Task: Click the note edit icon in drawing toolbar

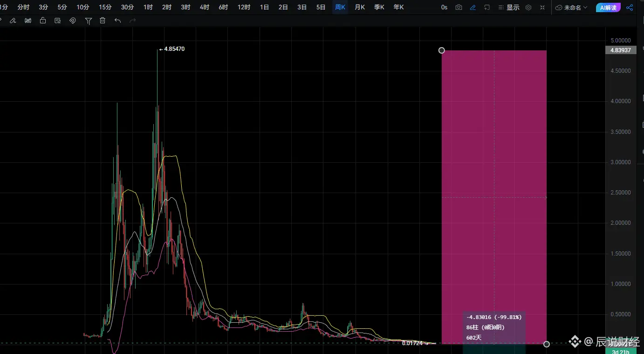Action: [x=58, y=21]
